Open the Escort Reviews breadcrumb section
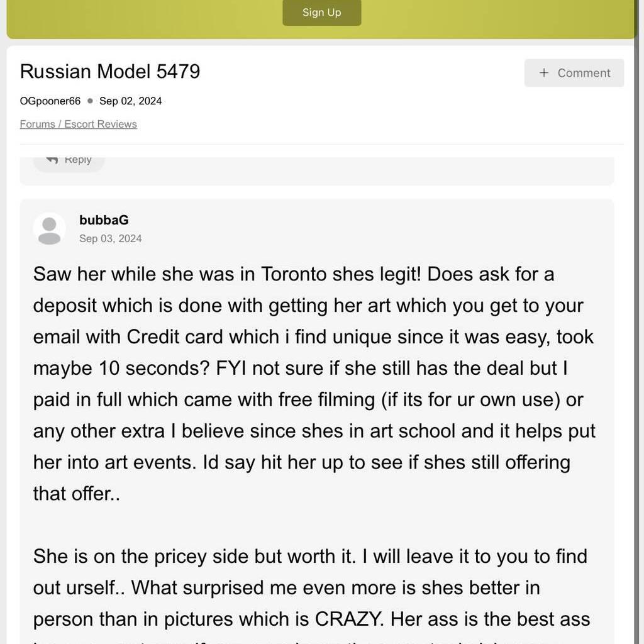This screenshot has width=644, height=644. (101, 125)
